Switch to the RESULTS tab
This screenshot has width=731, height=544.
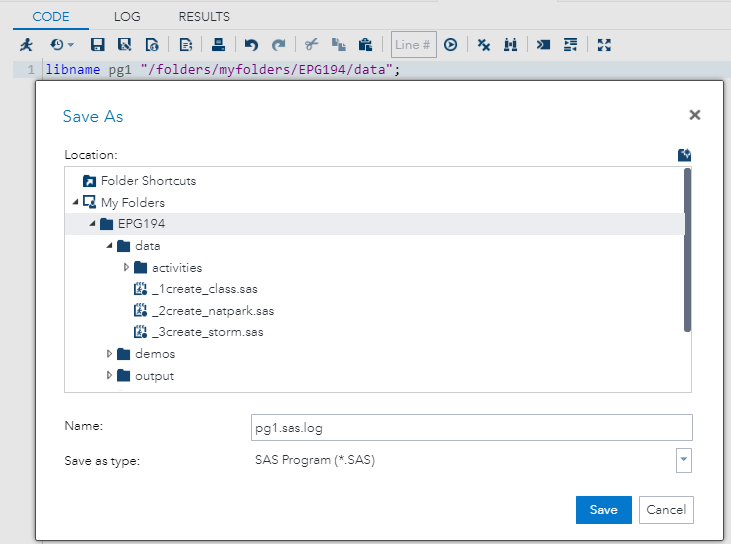[204, 17]
